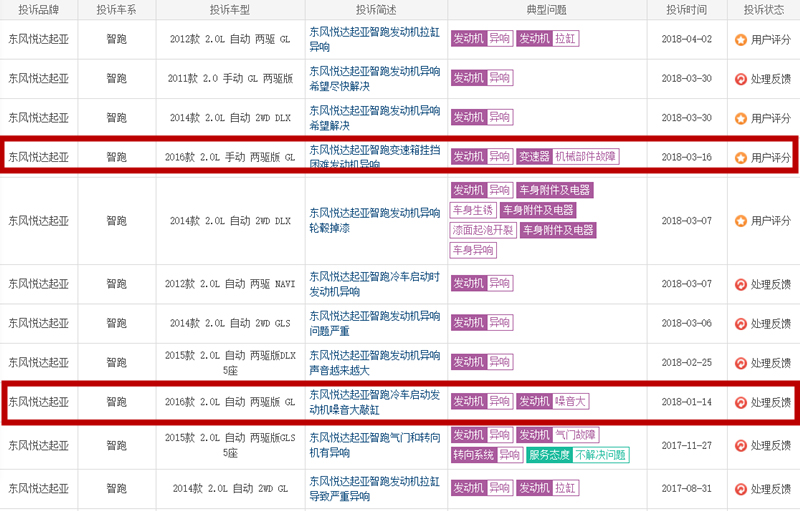Click the orange 用户评分 star icon on 2018-03-16 row
The width and height of the screenshot is (800, 511).
(x=740, y=157)
